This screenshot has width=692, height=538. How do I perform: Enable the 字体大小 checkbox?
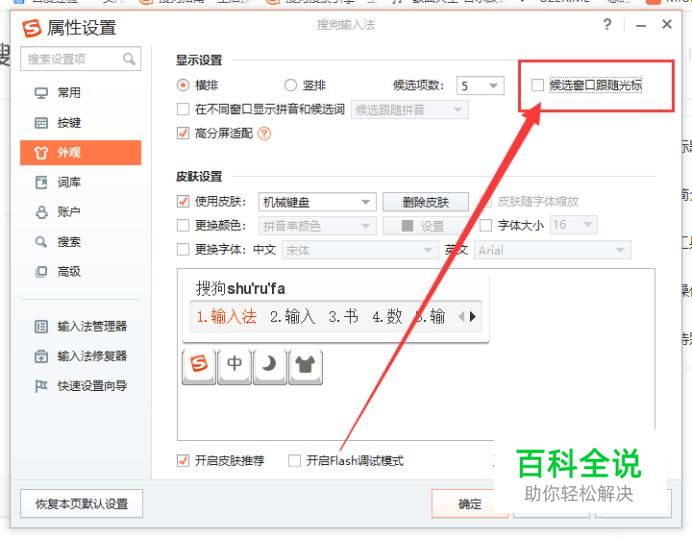[x=485, y=226]
